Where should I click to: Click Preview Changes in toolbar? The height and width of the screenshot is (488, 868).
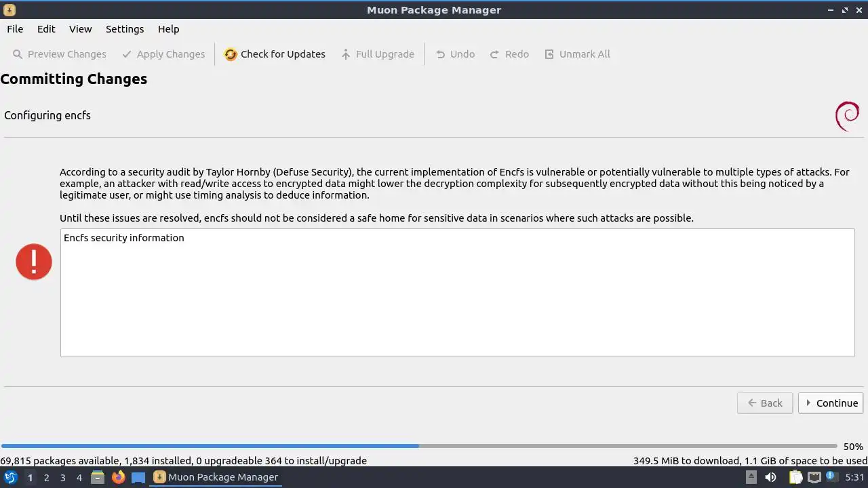60,54
